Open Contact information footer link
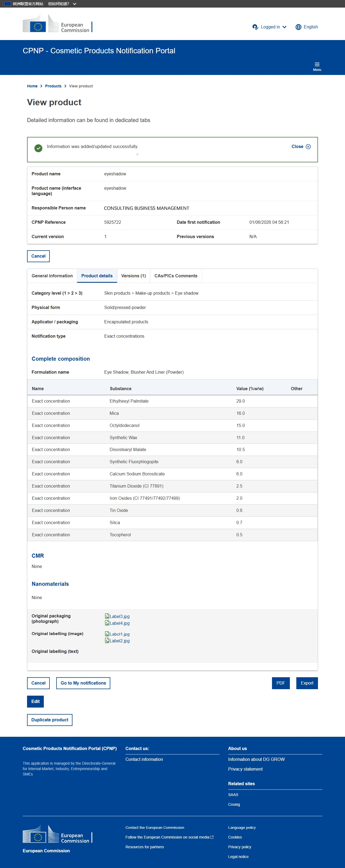This screenshot has height=868, width=345. pyautogui.click(x=144, y=759)
